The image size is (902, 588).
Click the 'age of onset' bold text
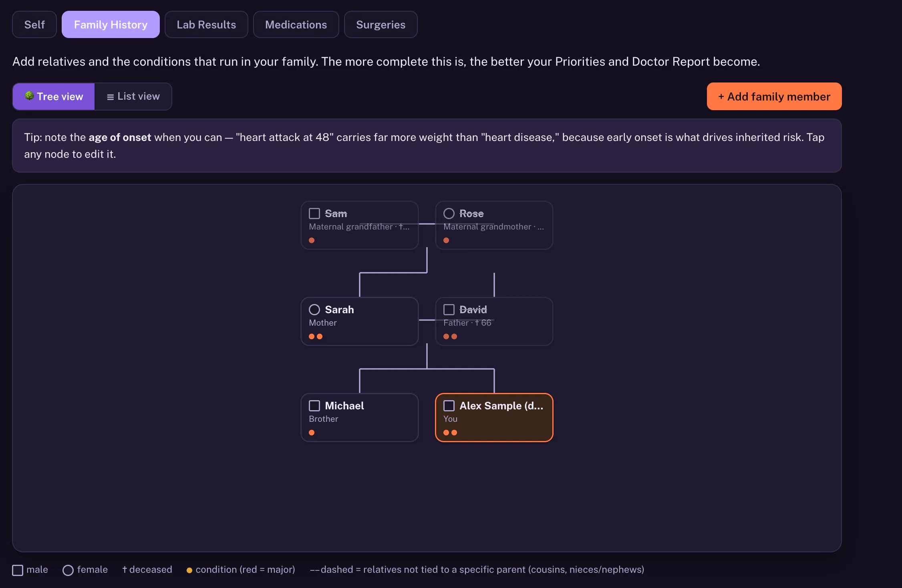pos(120,137)
